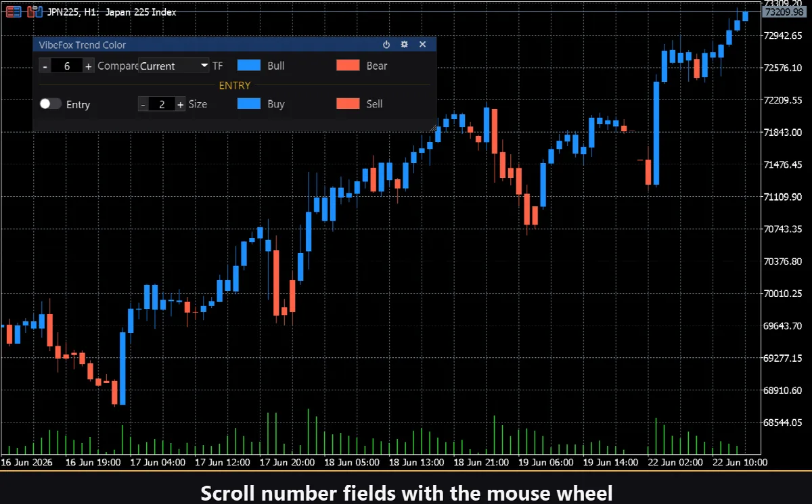Close the VibeFox Trend Color panel
The height and width of the screenshot is (504, 812).
(422, 45)
